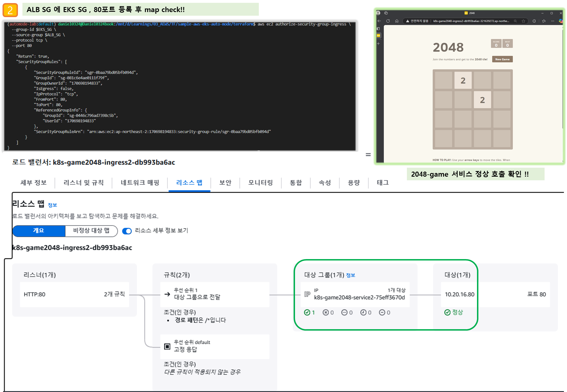567x392 pixels.
Task: Click the favorites star in address bar
Action: (x=523, y=21)
